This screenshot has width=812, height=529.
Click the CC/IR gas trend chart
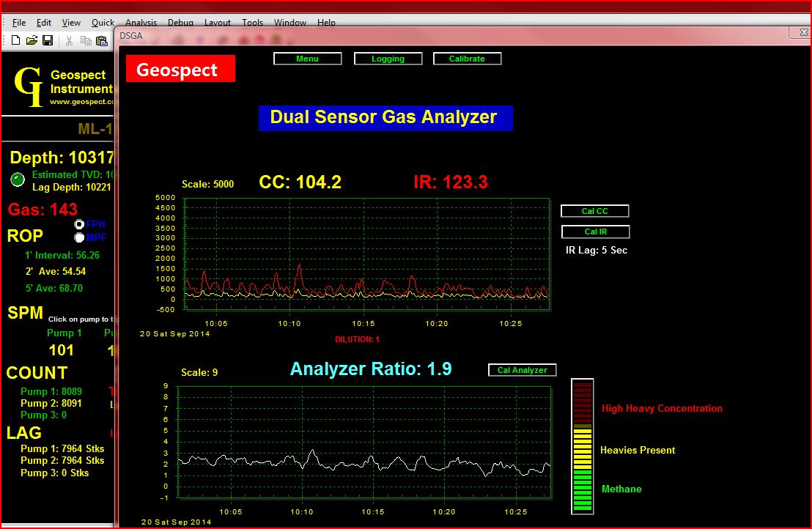pyautogui.click(x=367, y=254)
